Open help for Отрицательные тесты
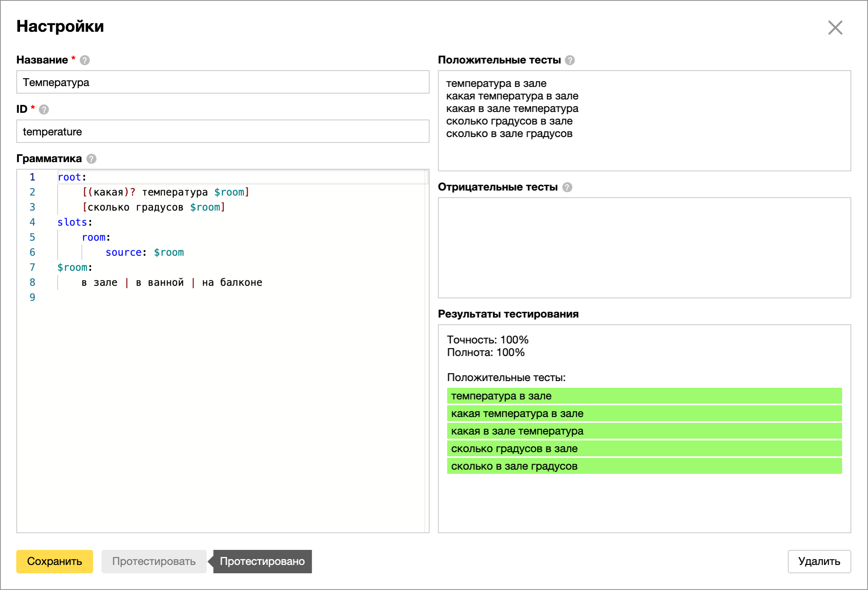868x590 pixels. point(567,187)
